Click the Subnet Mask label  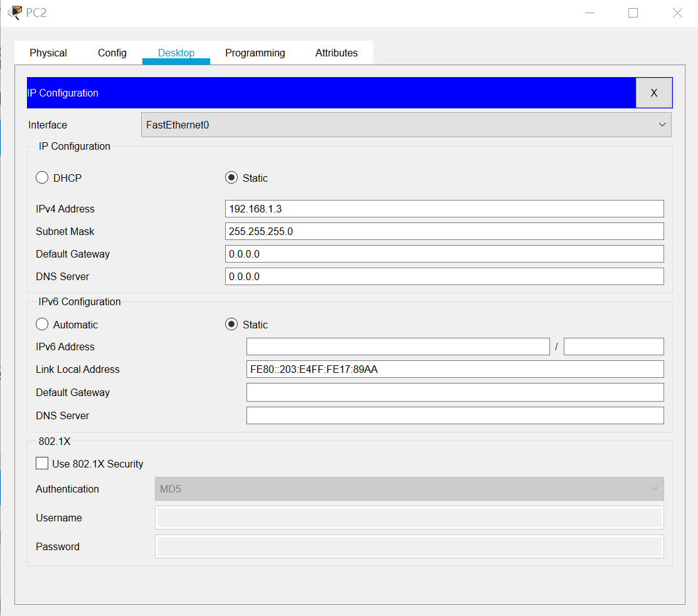tap(65, 232)
